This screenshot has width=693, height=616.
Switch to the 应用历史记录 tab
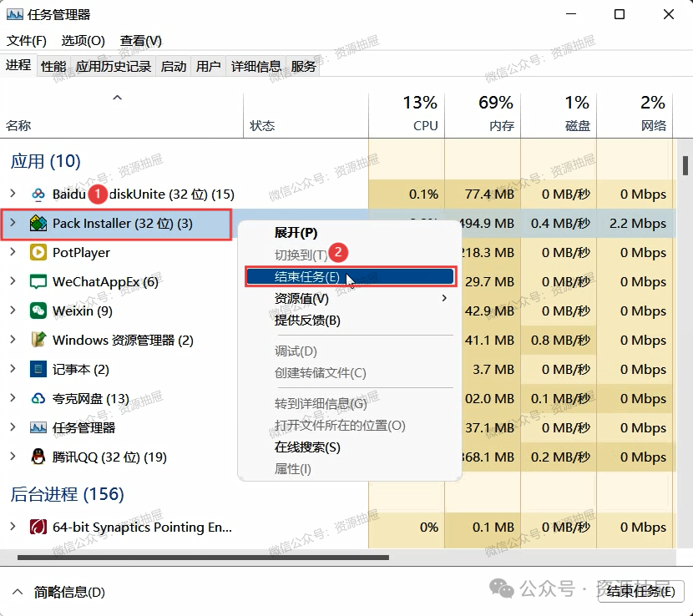114,66
